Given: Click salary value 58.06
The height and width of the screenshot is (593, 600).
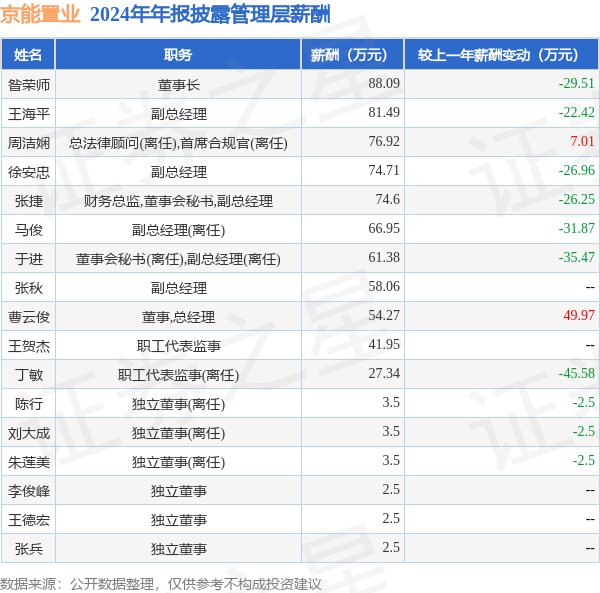Looking at the screenshot, I should 384,286.
